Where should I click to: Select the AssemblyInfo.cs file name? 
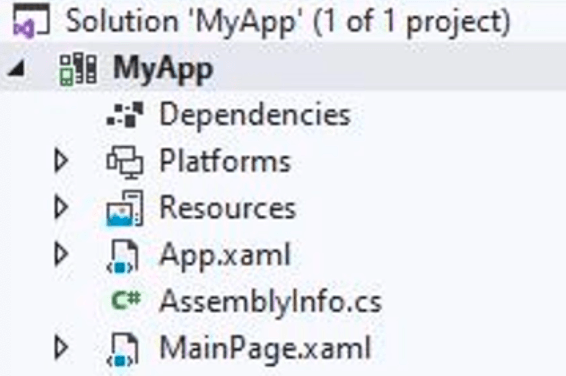click(x=270, y=302)
